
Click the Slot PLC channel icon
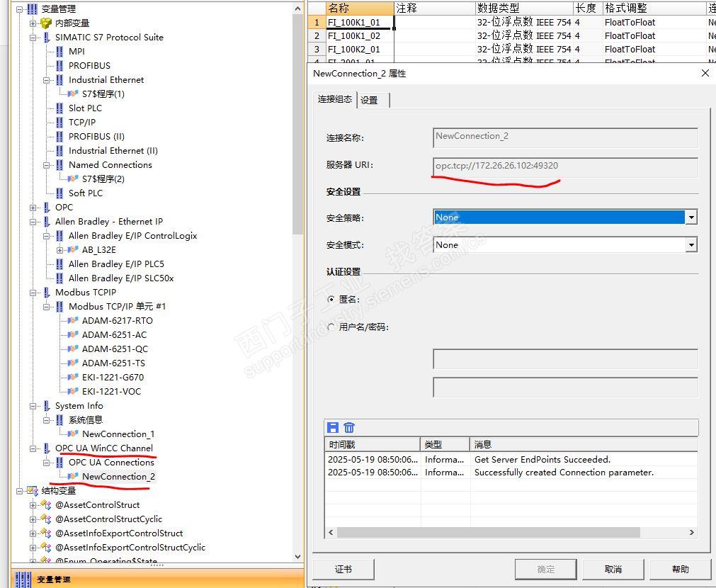click(59, 108)
